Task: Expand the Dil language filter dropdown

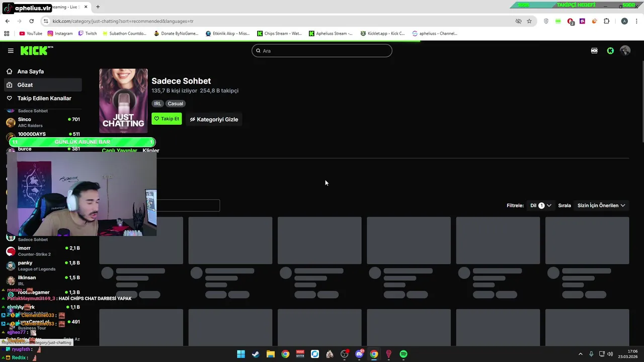Action: (x=541, y=206)
